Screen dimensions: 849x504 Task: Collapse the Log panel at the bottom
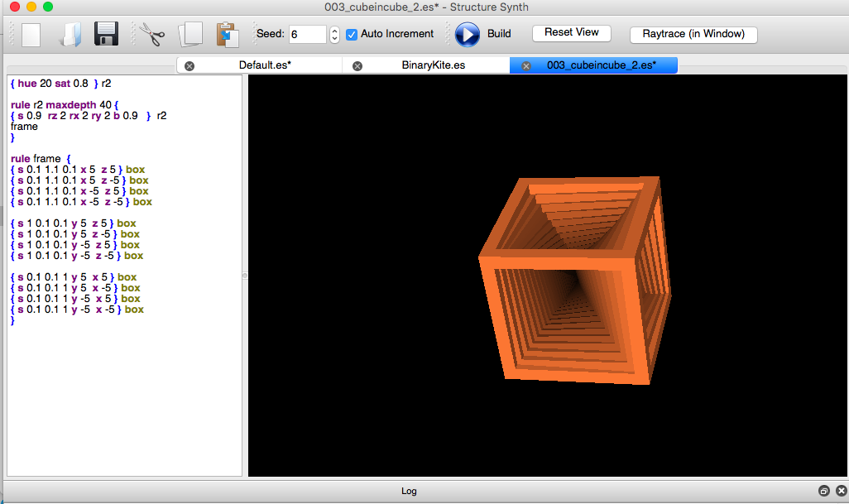pyautogui.click(x=823, y=490)
